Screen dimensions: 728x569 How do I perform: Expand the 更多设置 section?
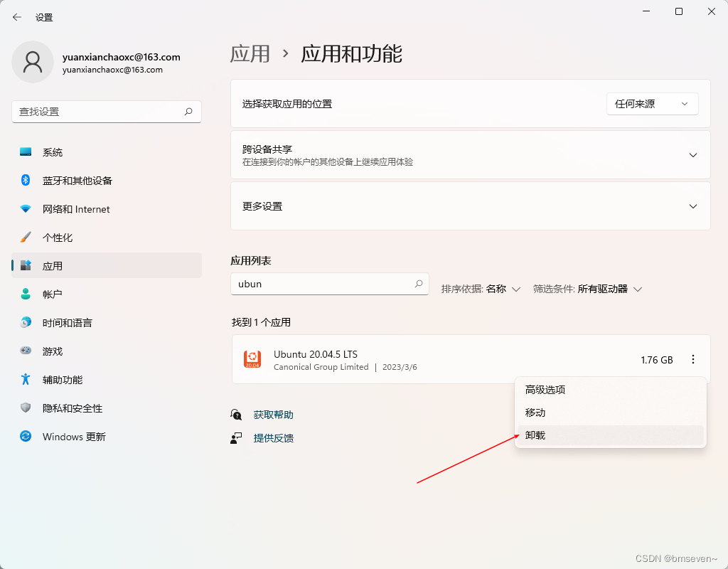pos(692,206)
